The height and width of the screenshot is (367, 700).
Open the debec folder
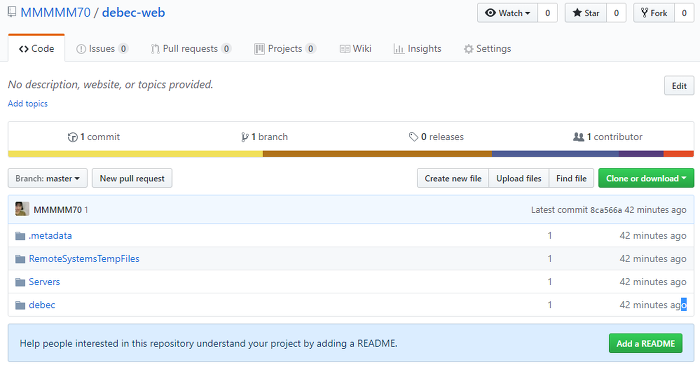[x=42, y=305]
